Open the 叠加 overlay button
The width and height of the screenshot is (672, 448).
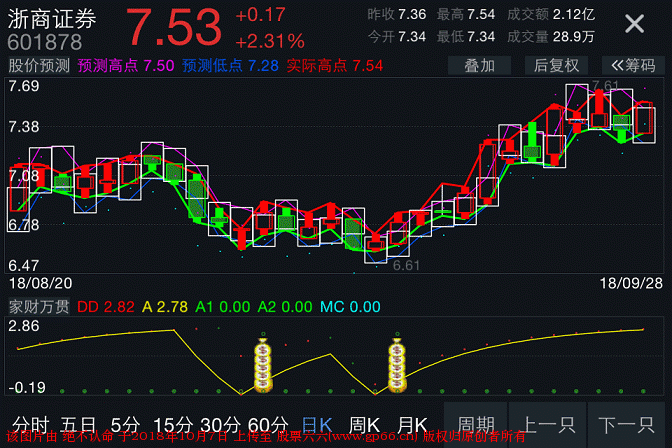[x=480, y=66]
